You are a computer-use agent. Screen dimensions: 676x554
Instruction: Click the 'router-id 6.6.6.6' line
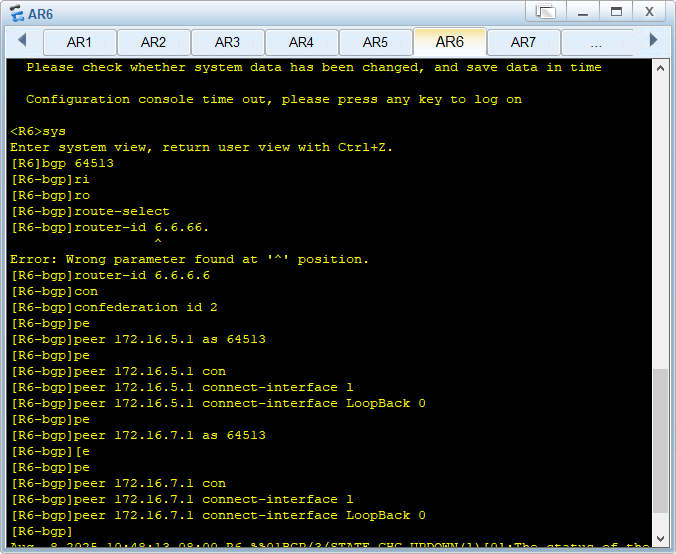pyautogui.click(x=110, y=275)
